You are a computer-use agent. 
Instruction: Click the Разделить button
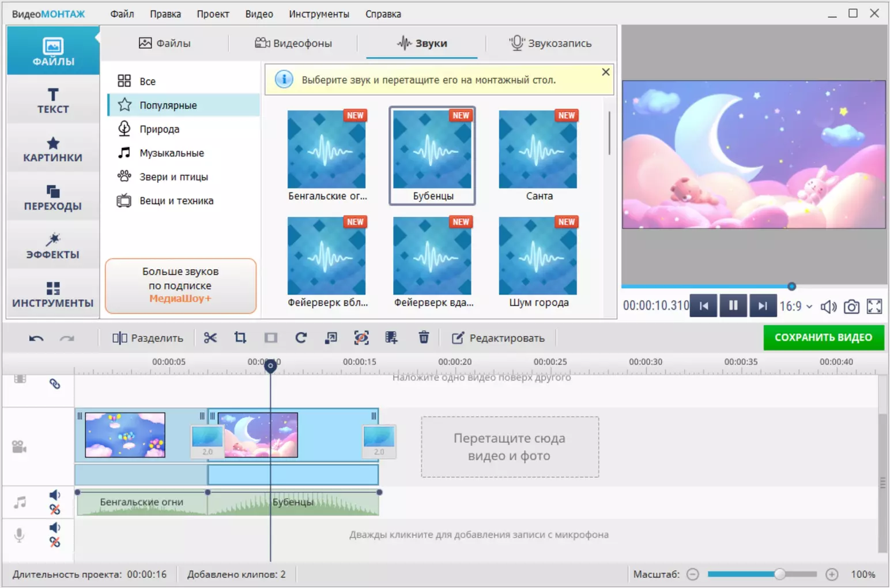(x=148, y=338)
